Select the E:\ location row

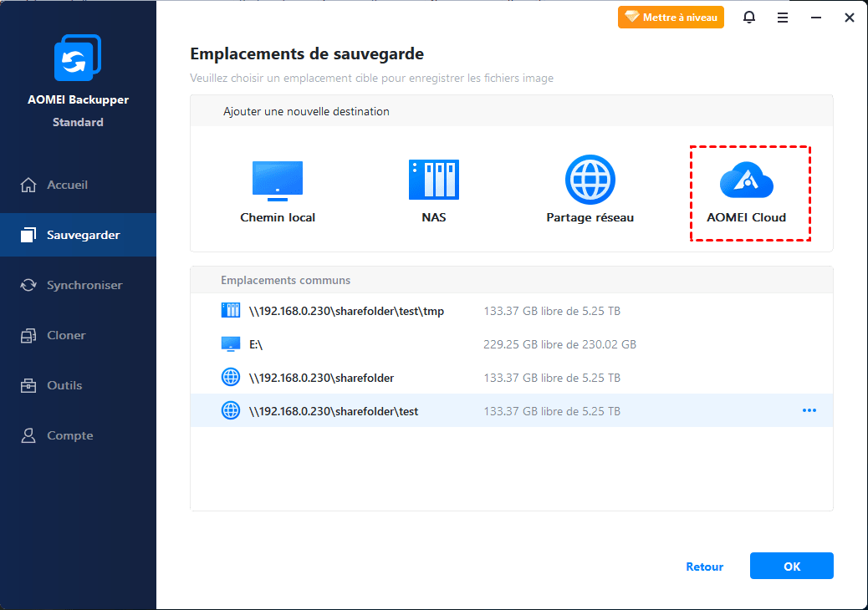tap(512, 344)
